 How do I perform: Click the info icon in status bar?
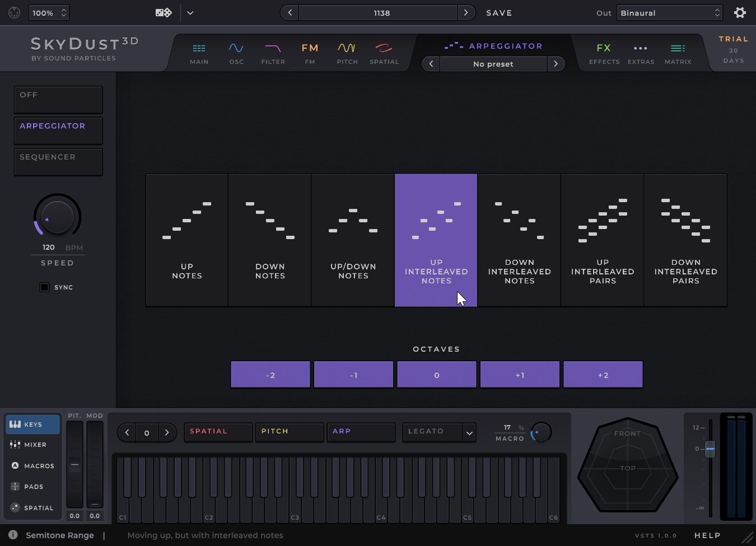pyautogui.click(x=13, y=535)
